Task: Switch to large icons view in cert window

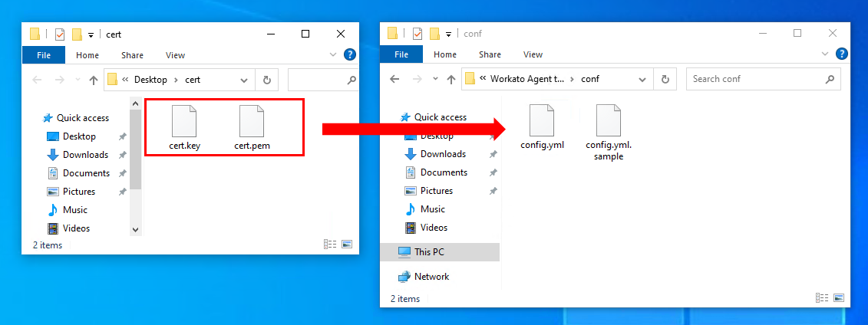Action: click(x=347, y=245)
